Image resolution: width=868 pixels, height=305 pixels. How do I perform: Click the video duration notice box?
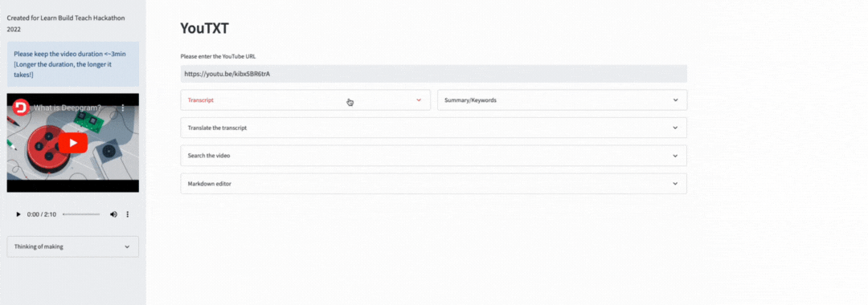[x=72, y=64]
